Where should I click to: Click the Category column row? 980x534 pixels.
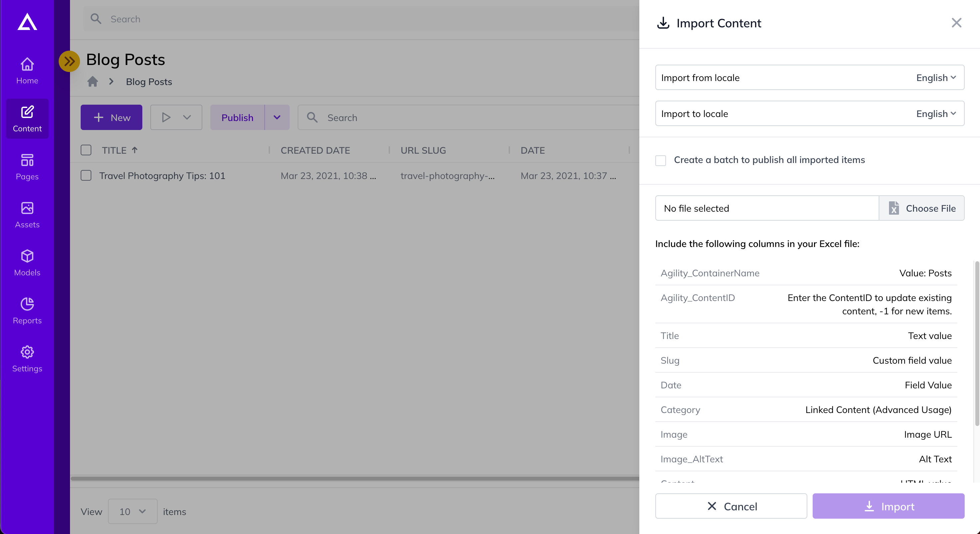pos(806,410)
